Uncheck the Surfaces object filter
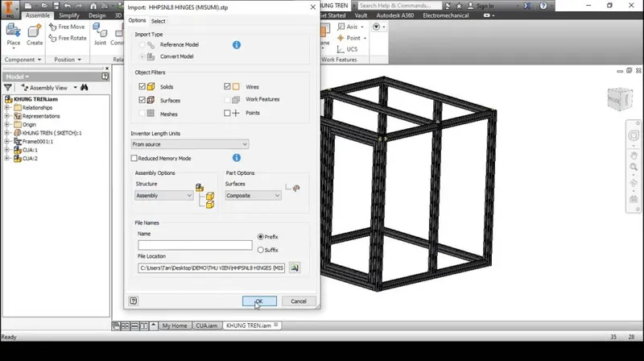The image size is (644, 361). [x=142, y=100]
